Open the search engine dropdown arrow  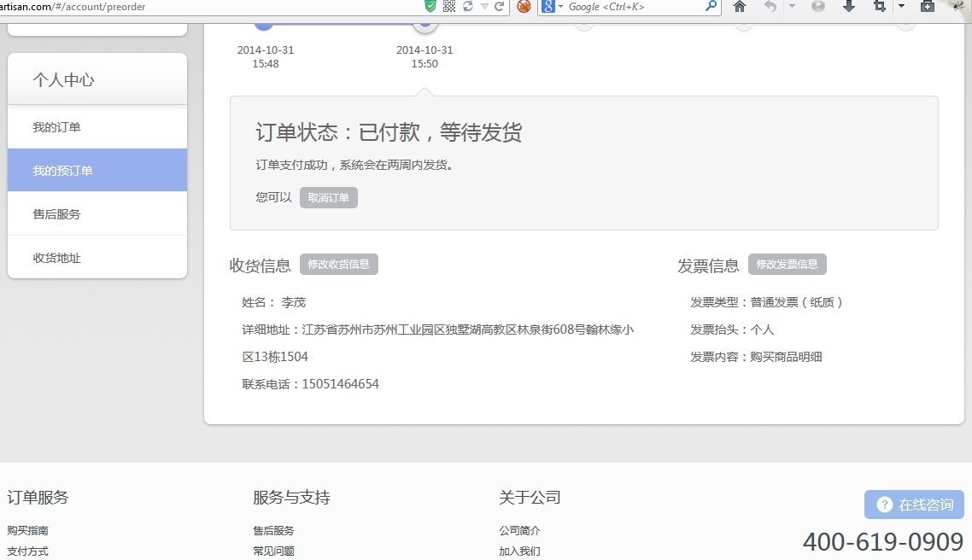point(561,7)
